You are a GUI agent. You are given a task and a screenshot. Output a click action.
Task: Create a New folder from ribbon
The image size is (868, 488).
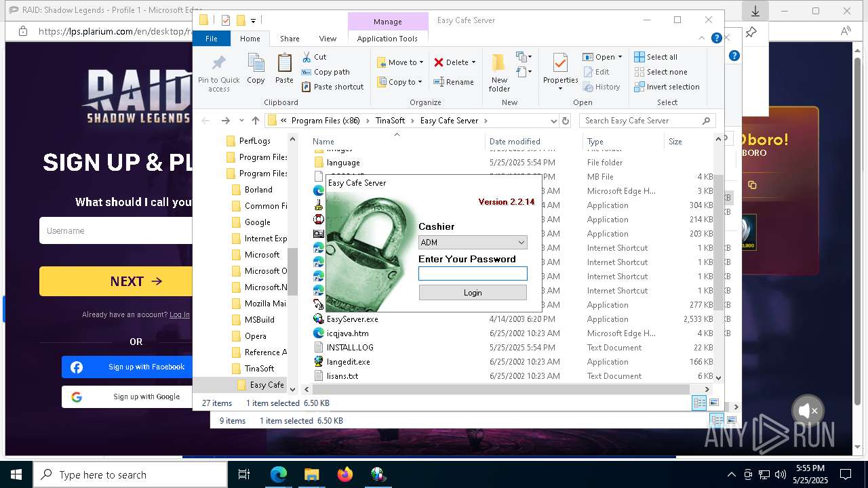pos(499,73)
